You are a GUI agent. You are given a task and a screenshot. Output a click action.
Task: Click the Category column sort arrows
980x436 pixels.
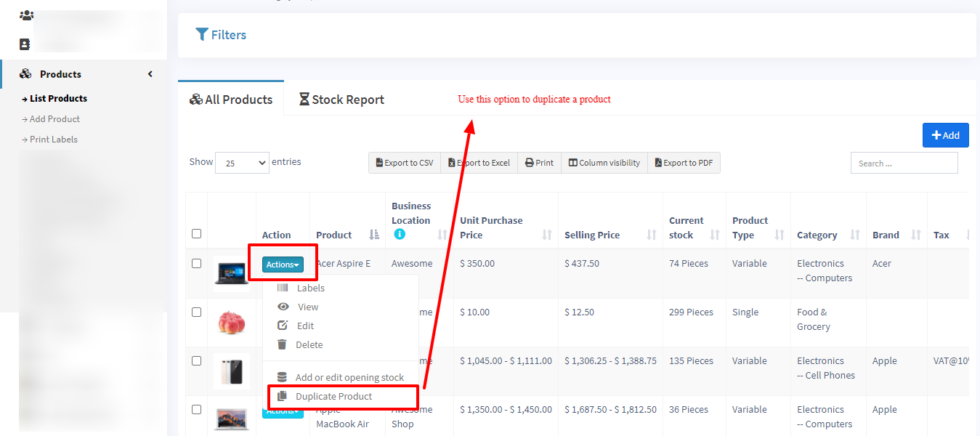(x=855, y=235)
